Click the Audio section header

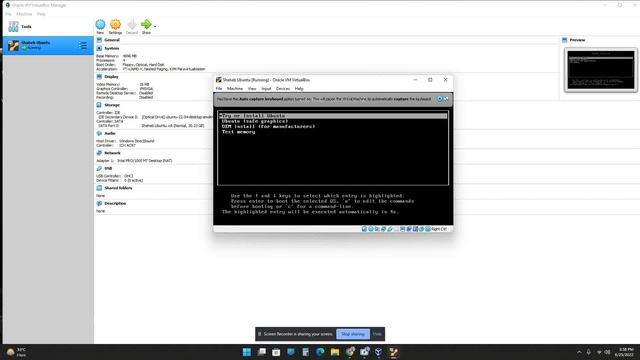(110, 133)
